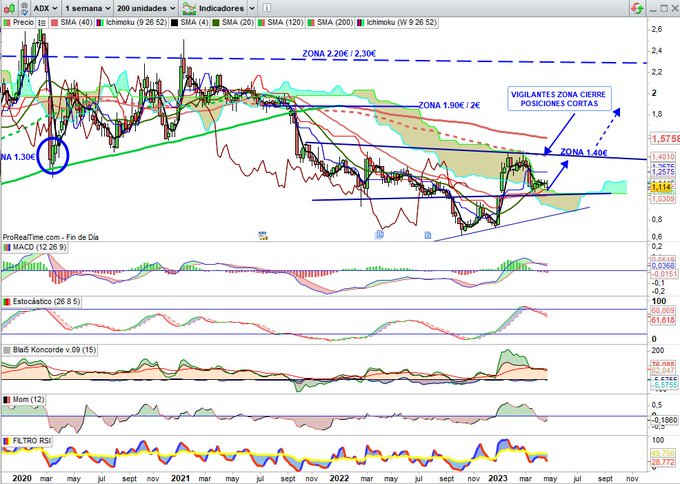Screen dimensions: 680x484
Task: Click the Blai5 Koncorde v.09 (15) label
Action: tap(54, 350)
